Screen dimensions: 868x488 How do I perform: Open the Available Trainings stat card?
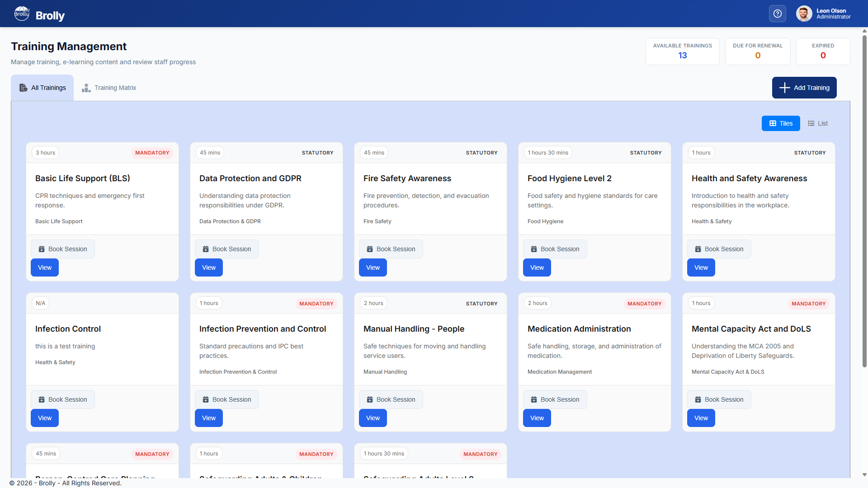pyautogui.click(x=682, y=52)
